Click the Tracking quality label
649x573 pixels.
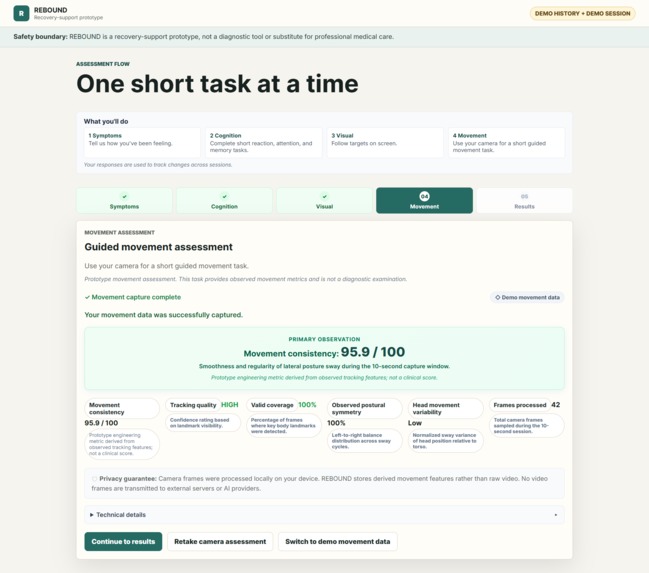[x=193, y=405]
